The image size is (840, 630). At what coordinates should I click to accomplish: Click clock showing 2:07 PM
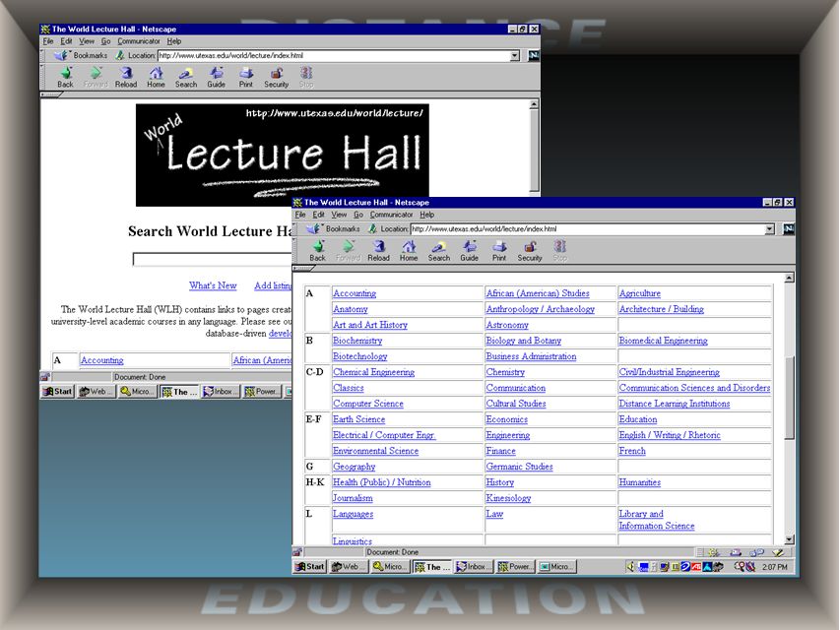(775, 567)
